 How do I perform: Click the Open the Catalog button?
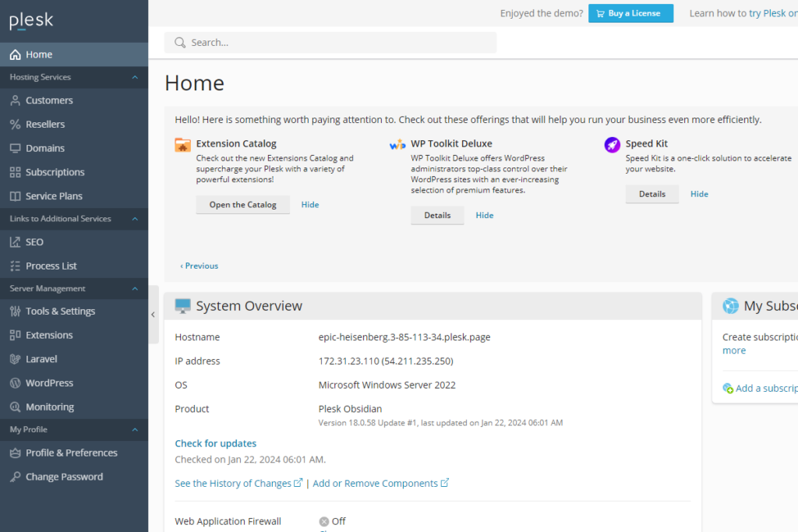pos(243,204)
